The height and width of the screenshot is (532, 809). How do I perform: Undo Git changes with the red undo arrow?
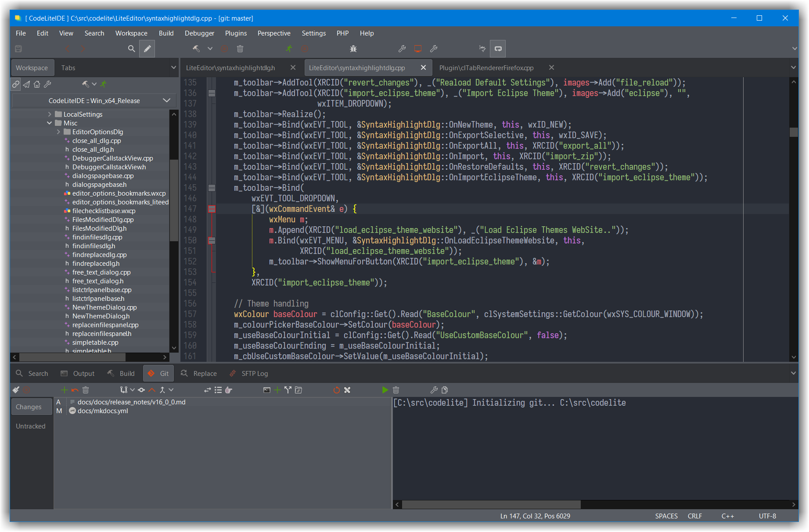coord(75,390)
